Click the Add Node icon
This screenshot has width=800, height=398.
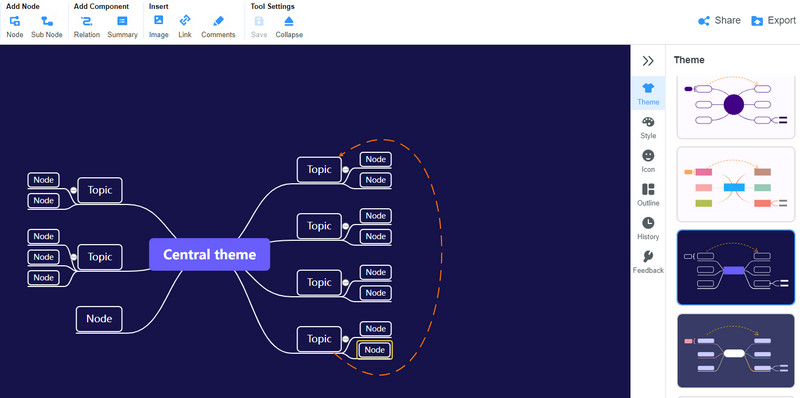[15, 21]
